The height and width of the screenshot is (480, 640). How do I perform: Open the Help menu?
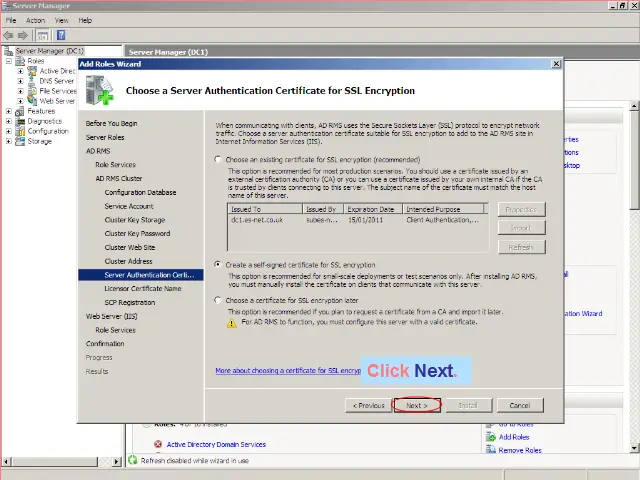point(85,20)
